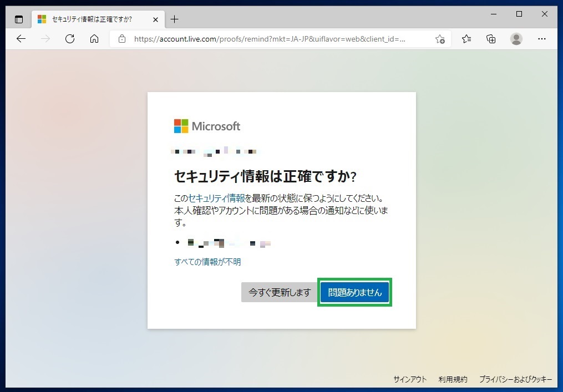Viewport: 563px width, 392px height.
Task: Open a new tab with plus button
Action: 175,19
